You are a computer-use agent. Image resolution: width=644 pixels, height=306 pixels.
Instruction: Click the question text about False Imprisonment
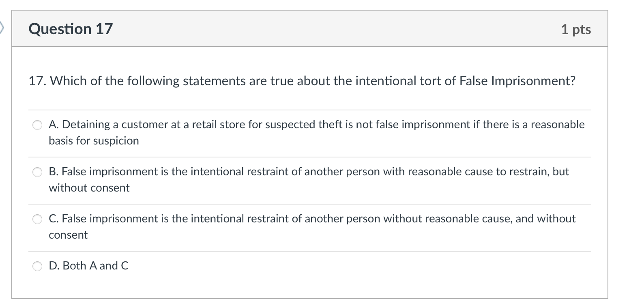(x=302, y=81)
